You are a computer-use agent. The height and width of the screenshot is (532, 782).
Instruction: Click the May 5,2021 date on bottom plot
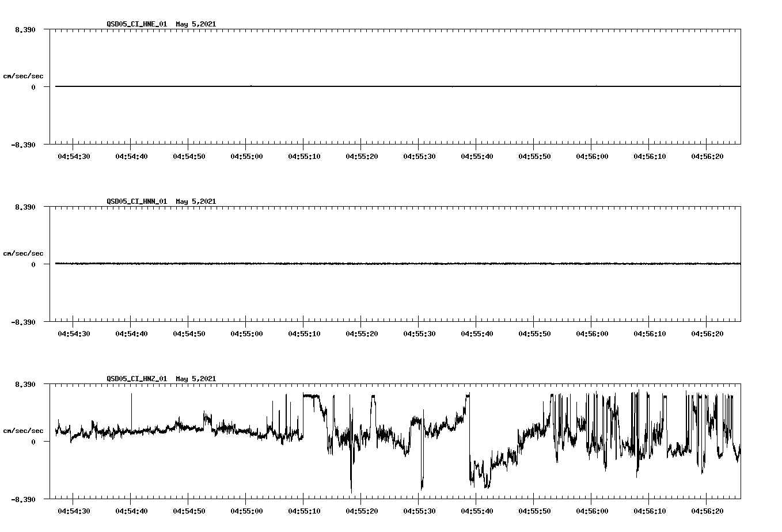tap(196, 379)
